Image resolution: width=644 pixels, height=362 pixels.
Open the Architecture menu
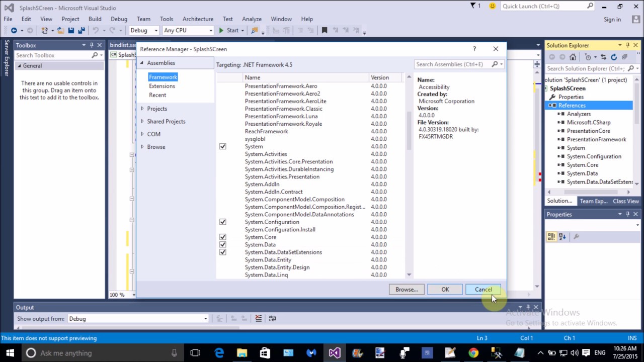pos(198,19)
